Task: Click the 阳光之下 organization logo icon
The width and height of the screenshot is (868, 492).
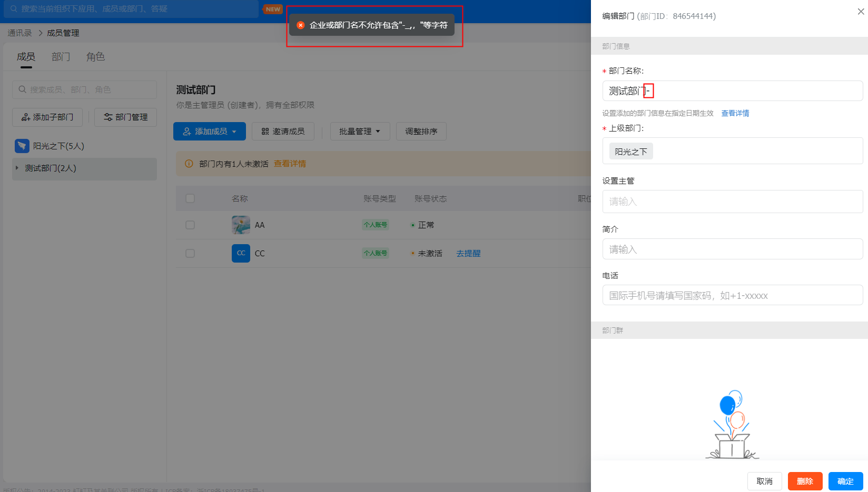Action: coord(22,146)
